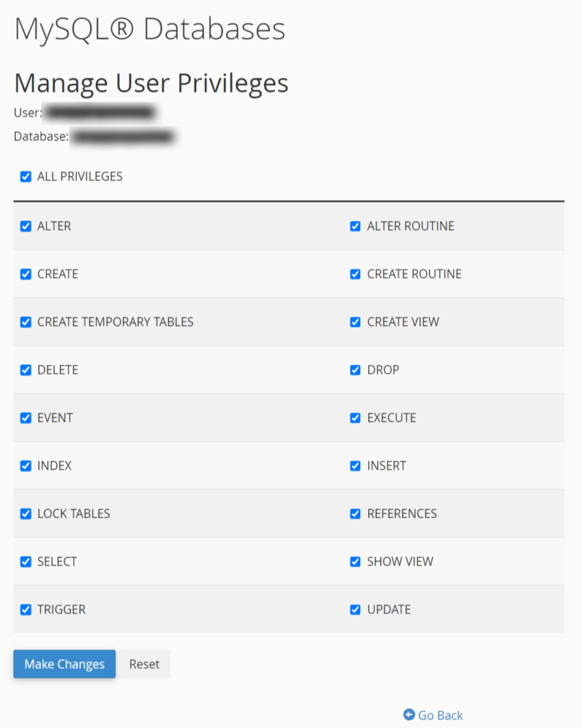This screenshot has height=728, width=582.
Task: Toggle the TRIGGER privilege checkbox
Action: 26,610
